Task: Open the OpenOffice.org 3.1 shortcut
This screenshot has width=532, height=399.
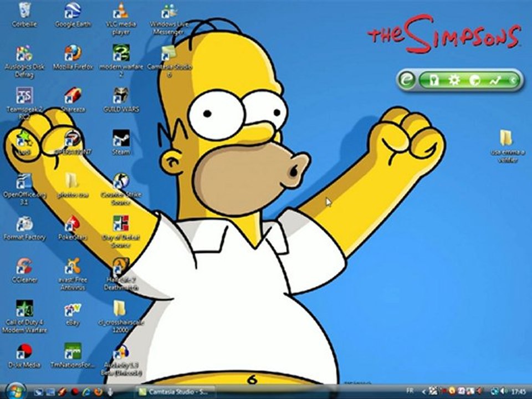Action: 24,190
